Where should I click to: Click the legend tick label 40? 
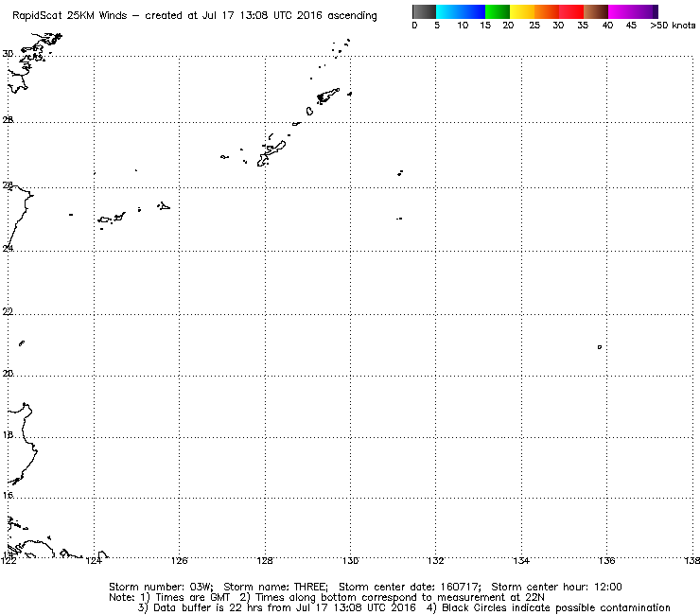[x=607, y=26]
